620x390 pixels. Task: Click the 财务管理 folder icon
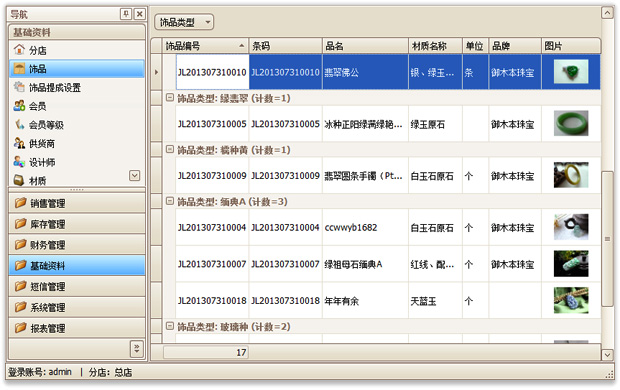click(x=21, y=245)
